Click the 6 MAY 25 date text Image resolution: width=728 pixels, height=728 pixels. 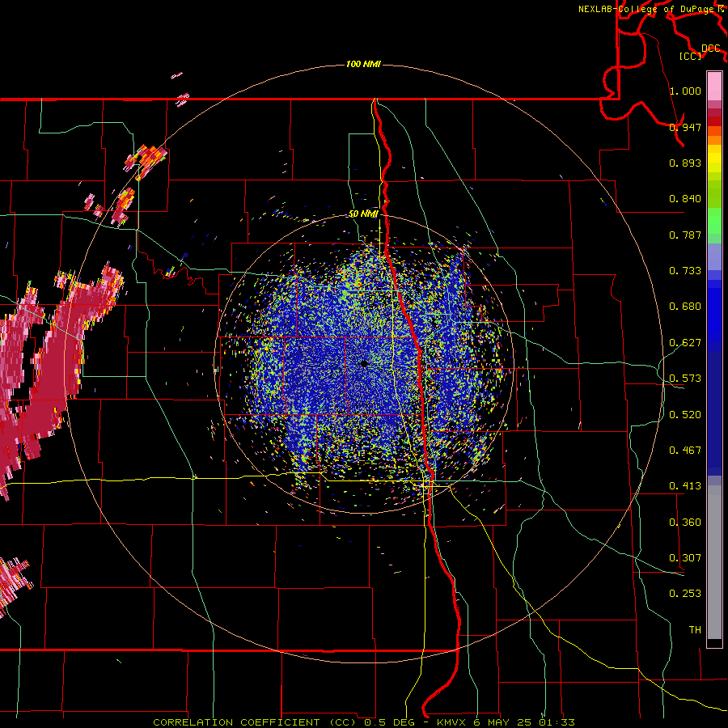point(503,722)
